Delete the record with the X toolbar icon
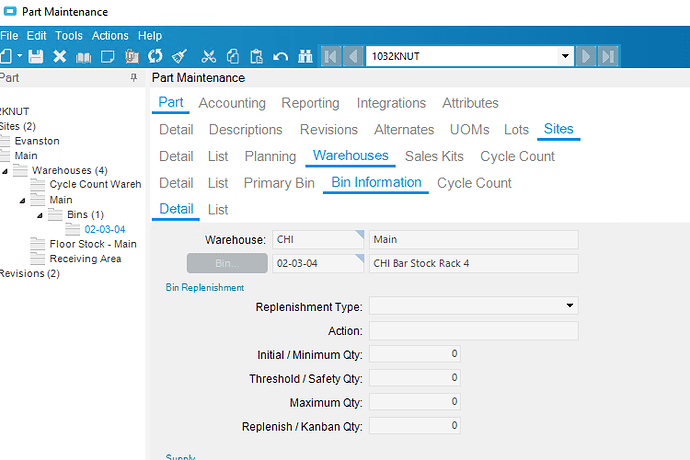 [59, 56]
